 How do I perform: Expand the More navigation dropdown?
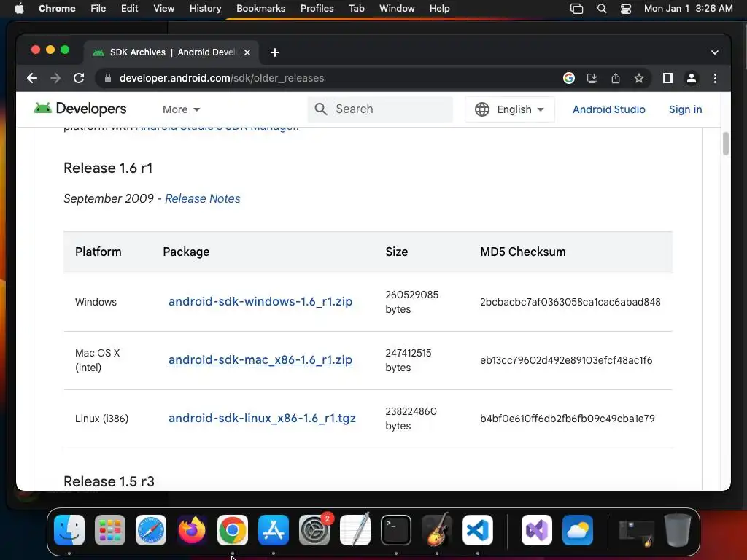click(181, 109)
